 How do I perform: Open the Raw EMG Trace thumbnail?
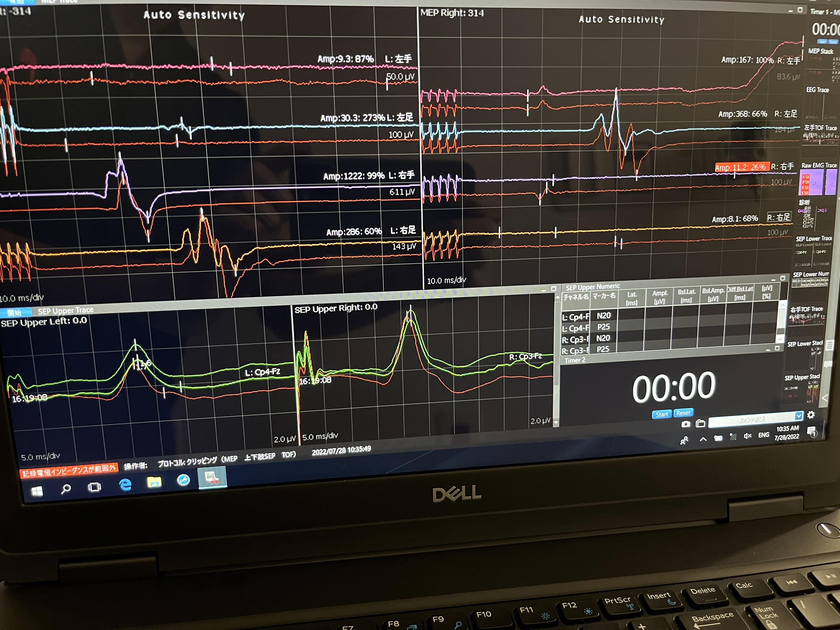pyautogui.click(x=818, y=179)
